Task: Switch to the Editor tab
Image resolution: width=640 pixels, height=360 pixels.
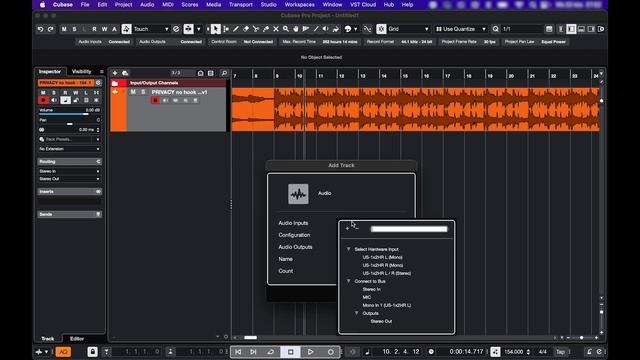Action: tap(77, 339)
